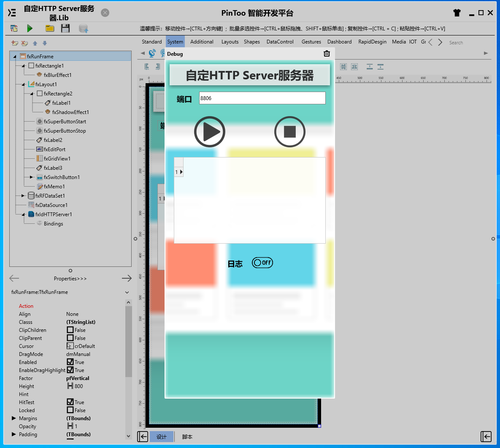
Task: Check the ClipChildren property checkbox
Action: coord(70,330)
